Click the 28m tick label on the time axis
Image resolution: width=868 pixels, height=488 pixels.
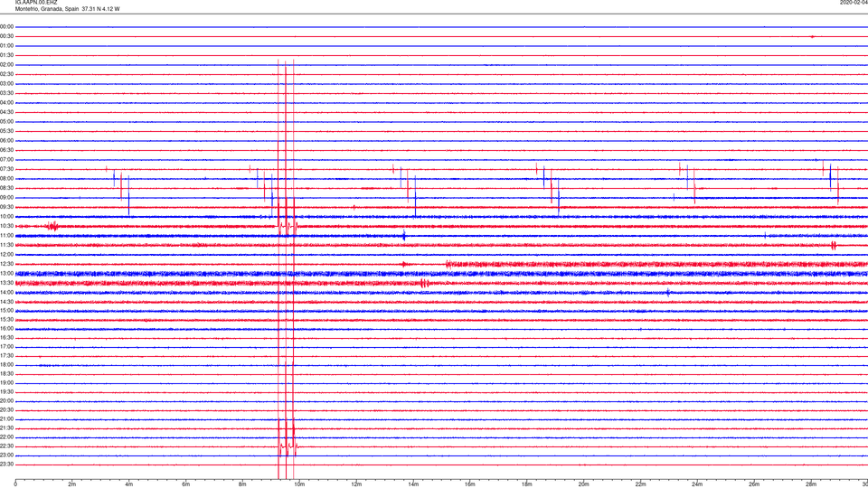click(x=810, y=484)
